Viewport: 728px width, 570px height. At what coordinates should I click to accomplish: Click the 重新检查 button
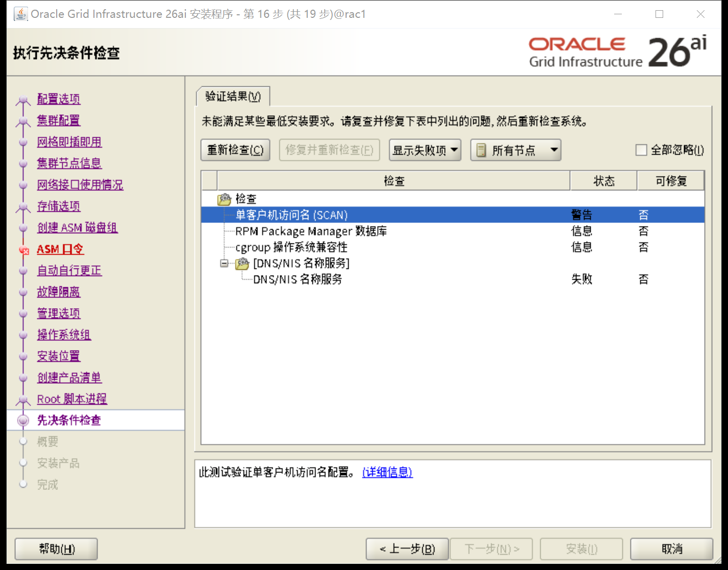pos(235,150)
